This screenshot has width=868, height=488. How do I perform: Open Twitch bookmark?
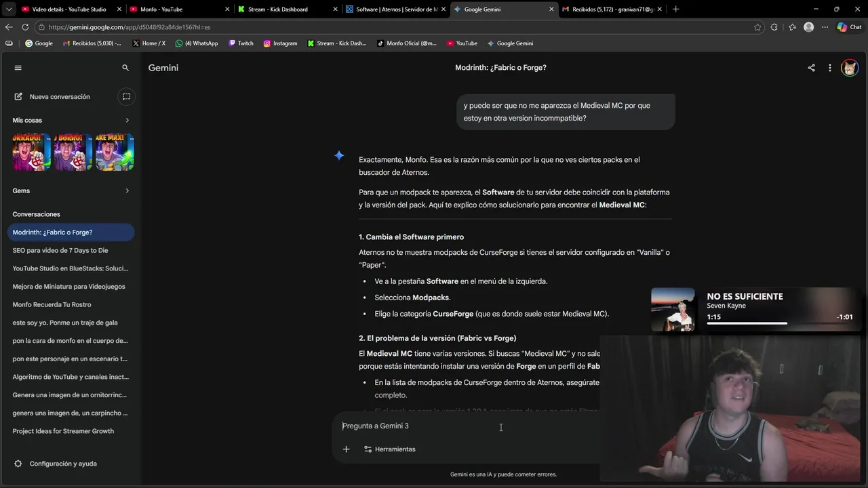point(241,43)
